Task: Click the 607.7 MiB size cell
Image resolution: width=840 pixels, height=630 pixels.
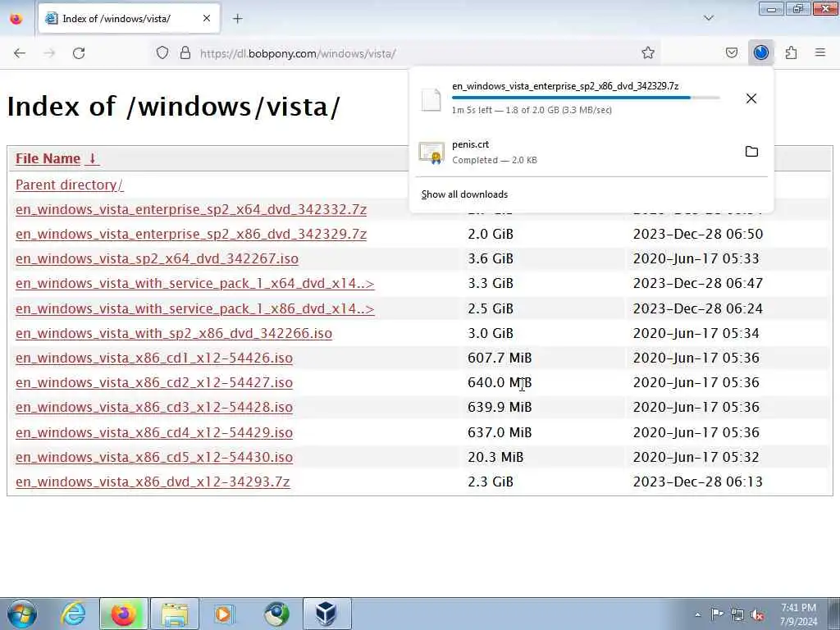Action: click(500, 358)
